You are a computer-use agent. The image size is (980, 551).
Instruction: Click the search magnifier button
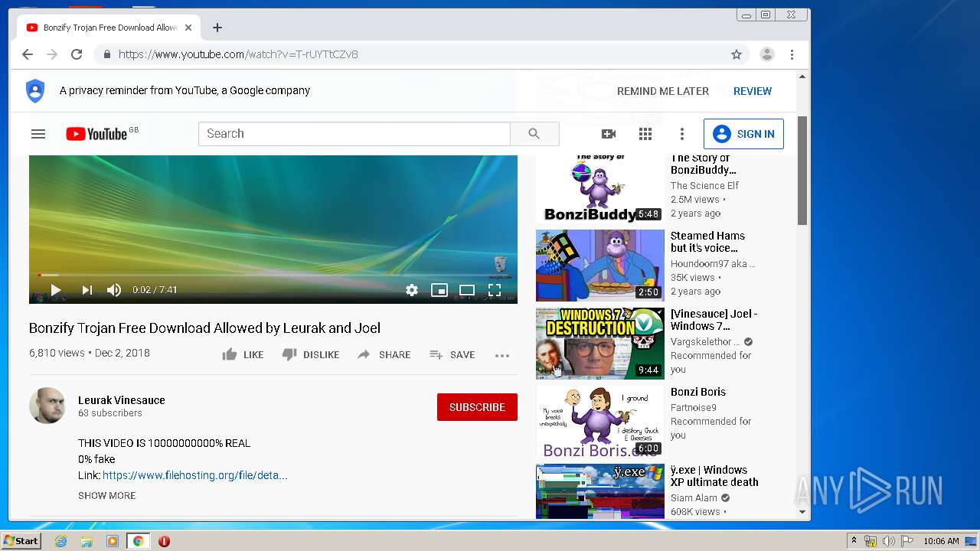click(x=534, y=134)
